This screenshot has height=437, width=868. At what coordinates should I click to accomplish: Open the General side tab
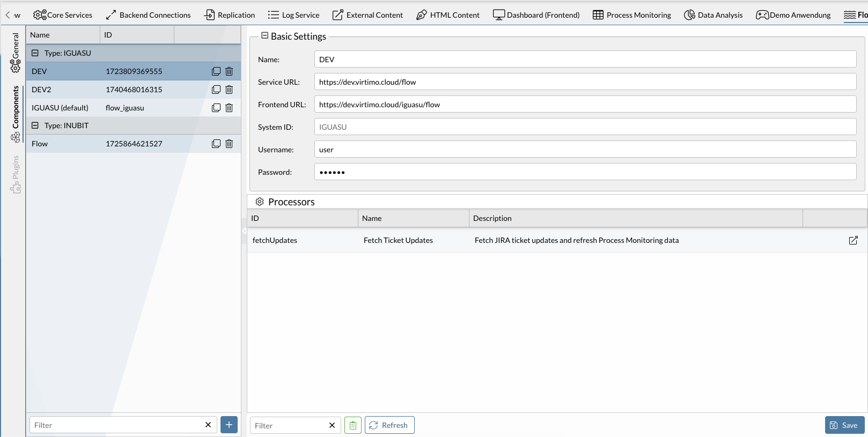click(x=15, y=53)
